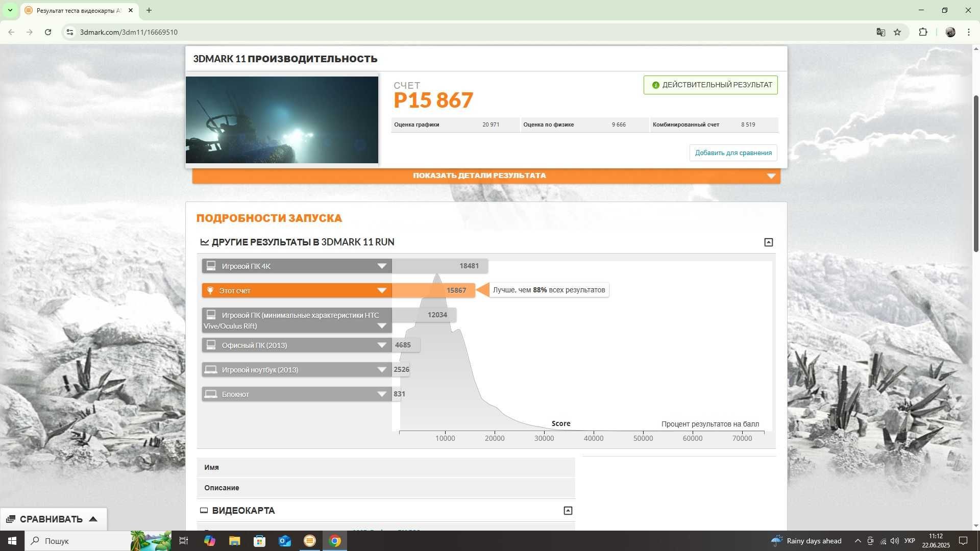Bookmark this page with star icon
This screenshot has height=551, width=980.
(897, 32)
